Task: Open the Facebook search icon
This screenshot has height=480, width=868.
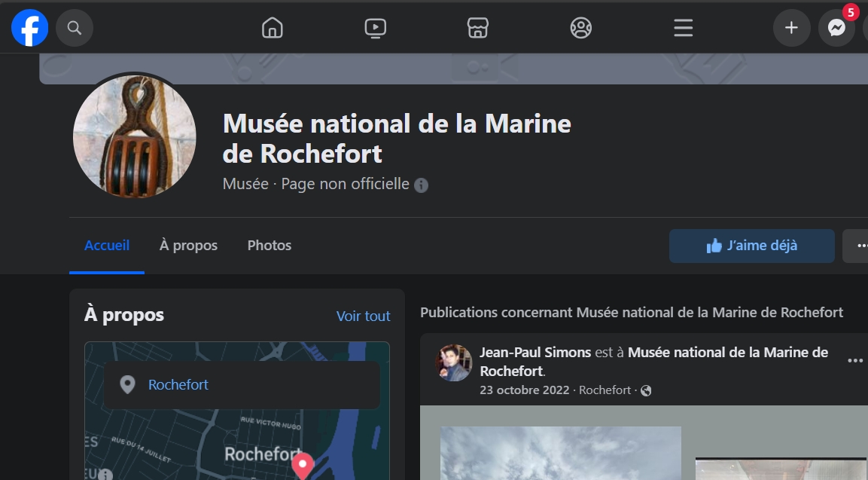Action: (x=75, y=28)
